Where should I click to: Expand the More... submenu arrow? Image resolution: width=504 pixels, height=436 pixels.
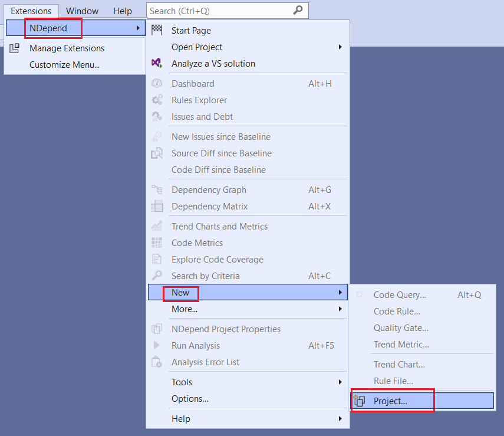340,309
